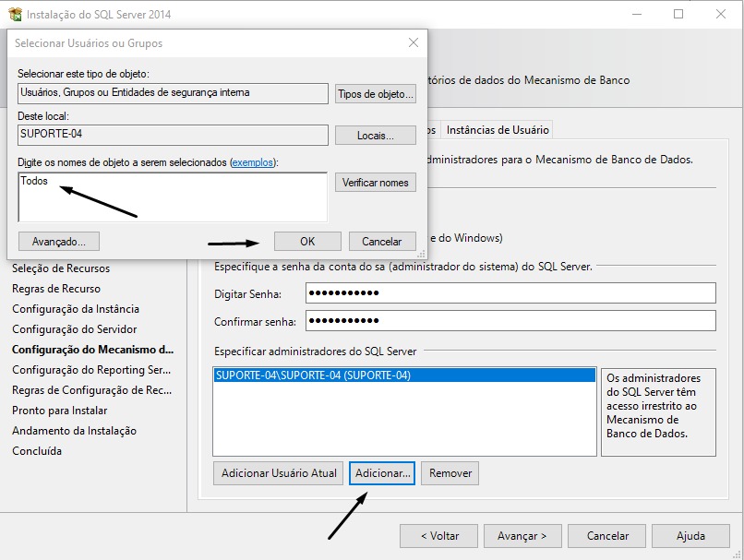
Task: Click the Adicionar... button
Action: pyautogui.click(x=382, y=473)
